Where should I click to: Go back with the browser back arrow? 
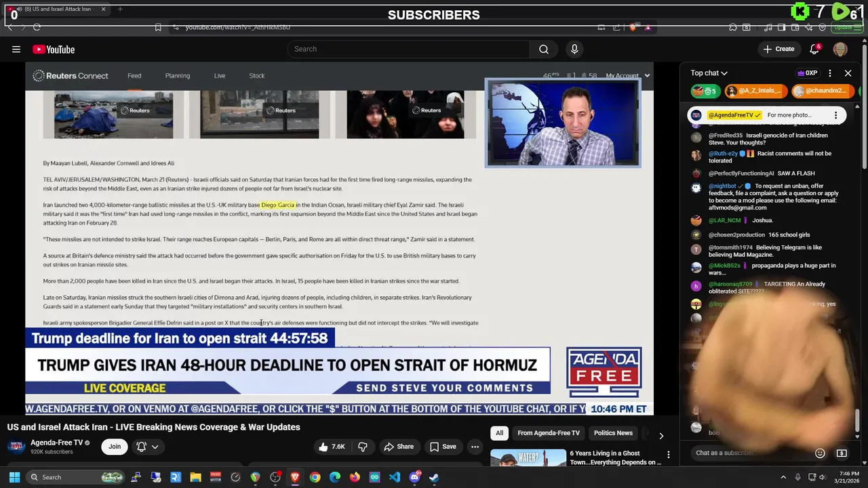pyautogui.click(x=10, y=27)
